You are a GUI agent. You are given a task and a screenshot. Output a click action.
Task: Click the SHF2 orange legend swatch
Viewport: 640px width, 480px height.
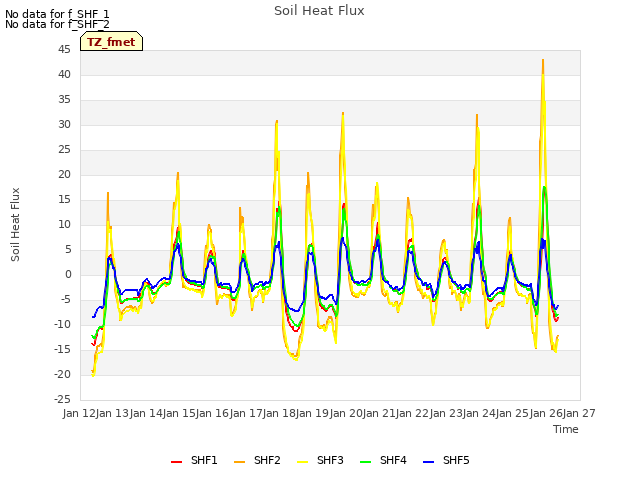[x=240, y=462]
